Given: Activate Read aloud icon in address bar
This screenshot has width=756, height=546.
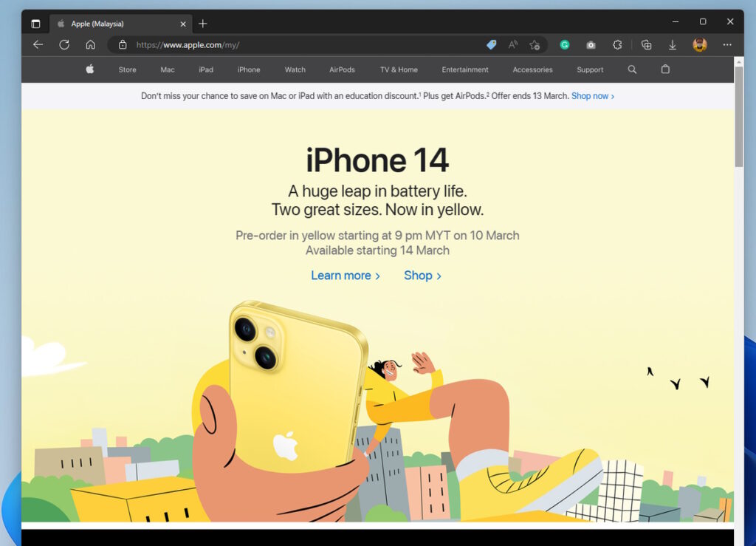Looking at the screenshot, I should point(513,45).
